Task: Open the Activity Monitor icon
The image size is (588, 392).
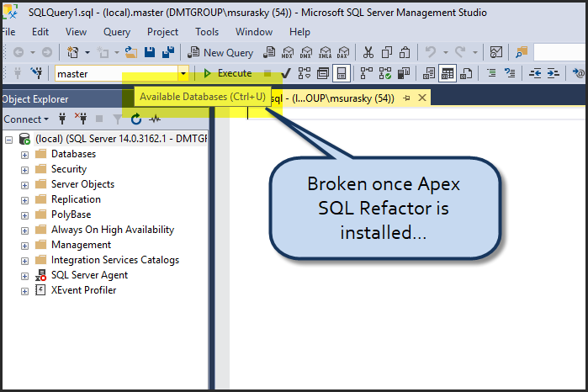Action: [x=496, y=52]
